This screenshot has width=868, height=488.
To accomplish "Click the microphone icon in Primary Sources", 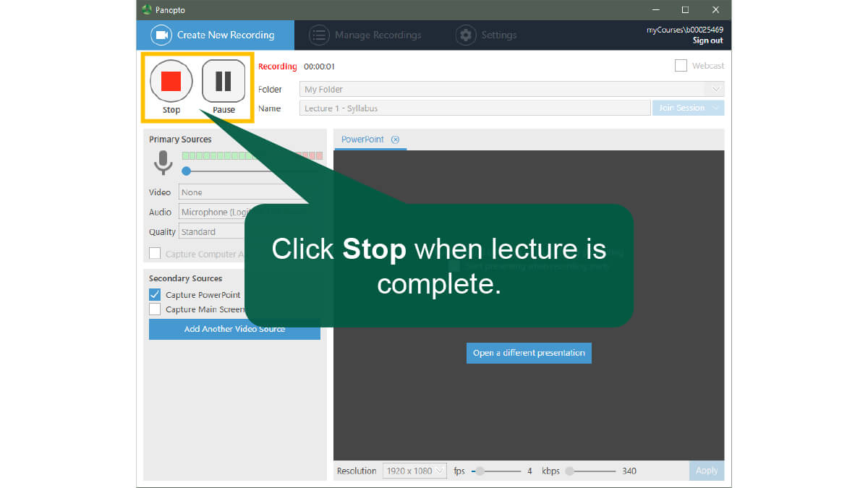I will (163, 163).
